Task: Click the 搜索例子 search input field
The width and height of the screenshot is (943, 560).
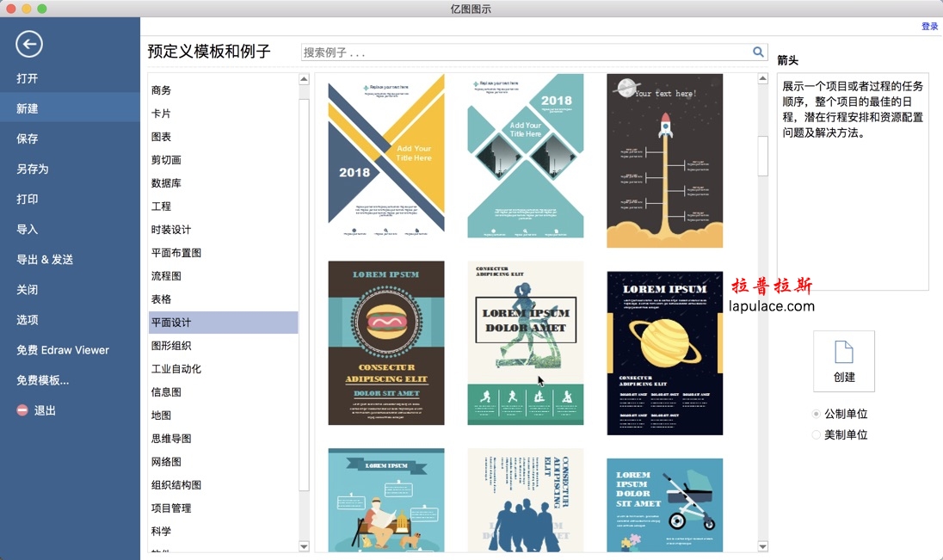Action: [525, 52]
